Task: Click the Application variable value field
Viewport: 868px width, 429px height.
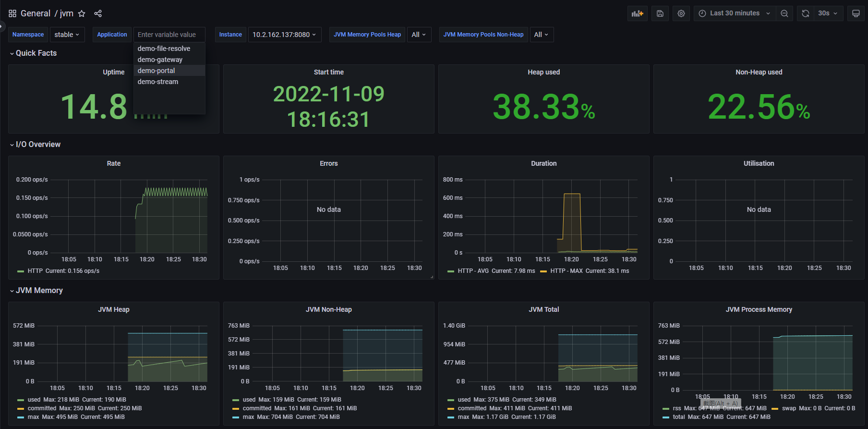Action: 169,35
